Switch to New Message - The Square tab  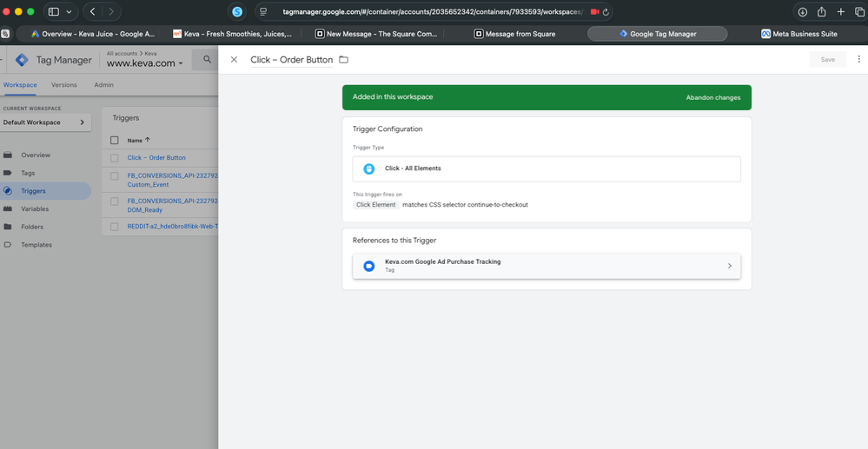point(378,34)
